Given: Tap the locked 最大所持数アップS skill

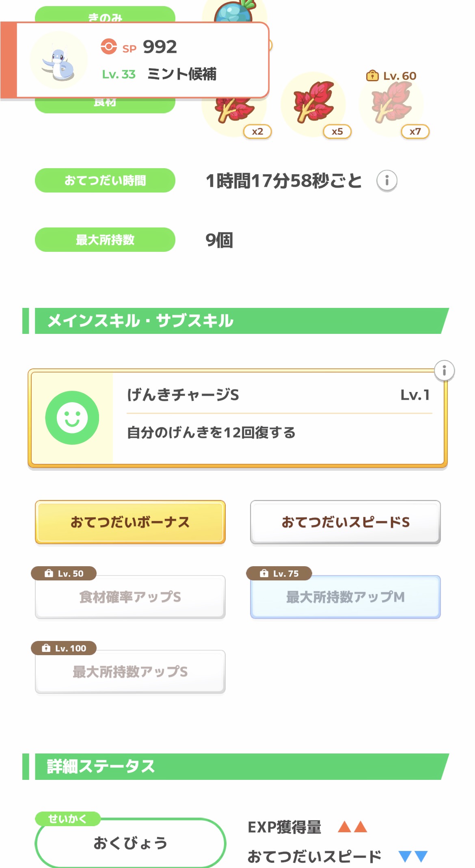Looking at the screenshot, I should coord(130,671).
